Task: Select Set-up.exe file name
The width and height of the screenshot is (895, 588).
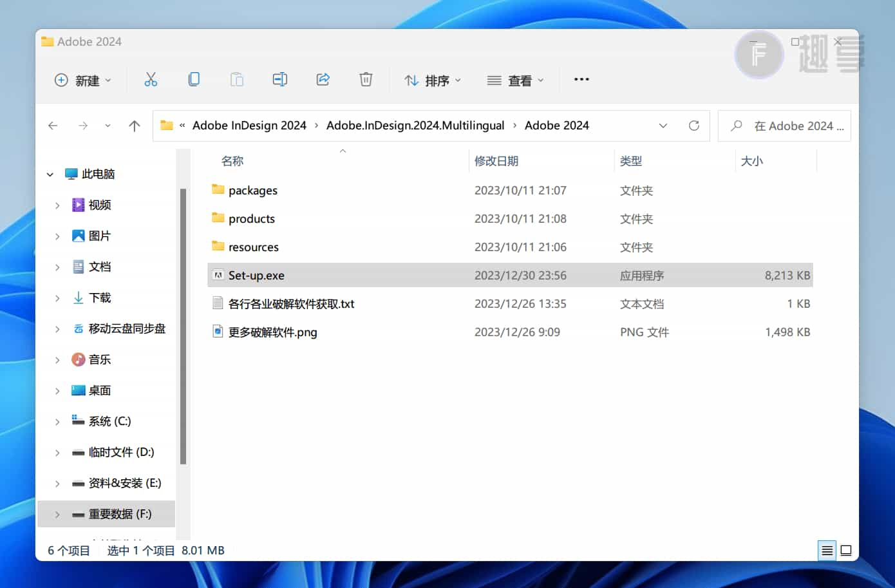Action: (256, 275)
